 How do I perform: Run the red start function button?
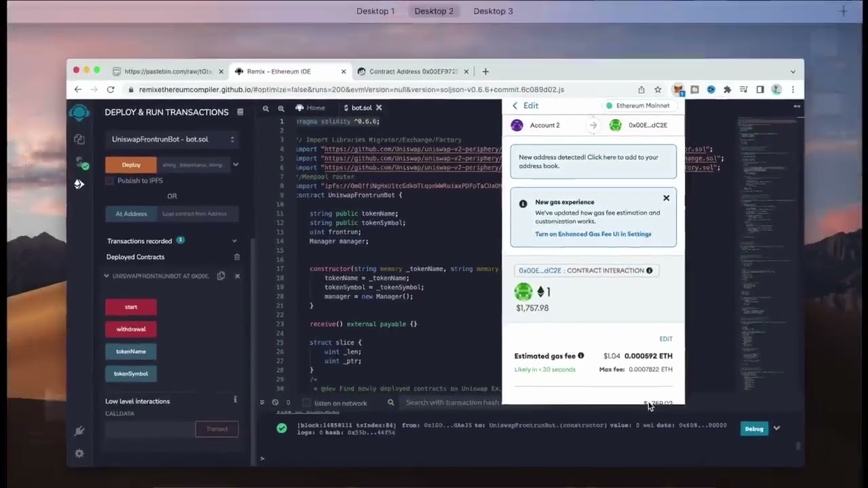pyautogui.click(x=131, y=307)
